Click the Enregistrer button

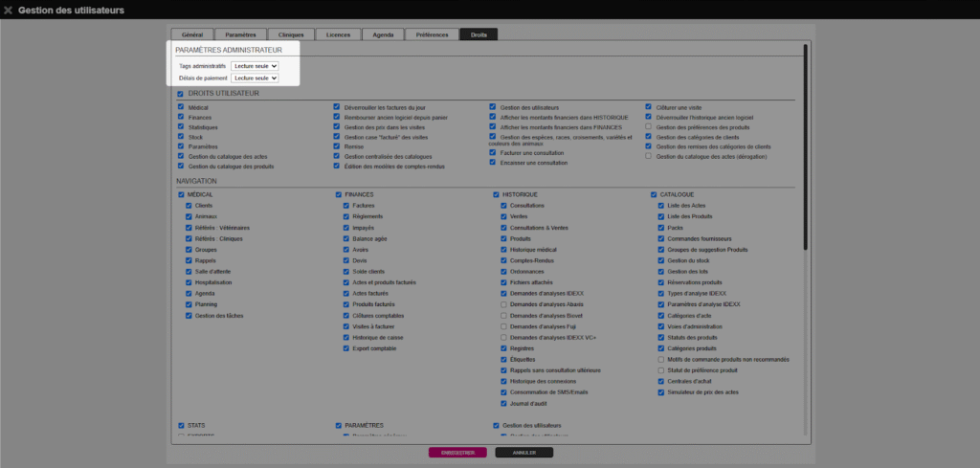(457, 452)
